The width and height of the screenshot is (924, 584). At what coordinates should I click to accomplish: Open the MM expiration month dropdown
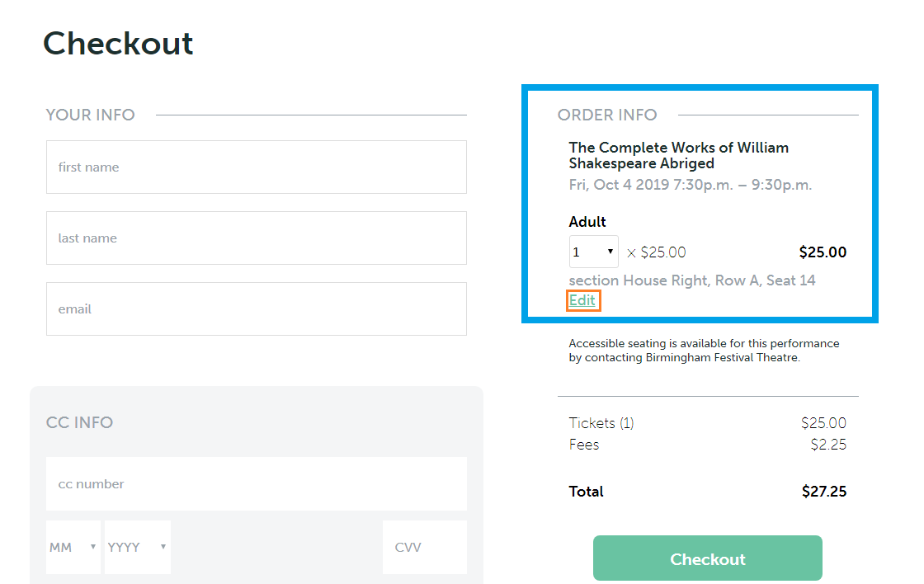73,547
